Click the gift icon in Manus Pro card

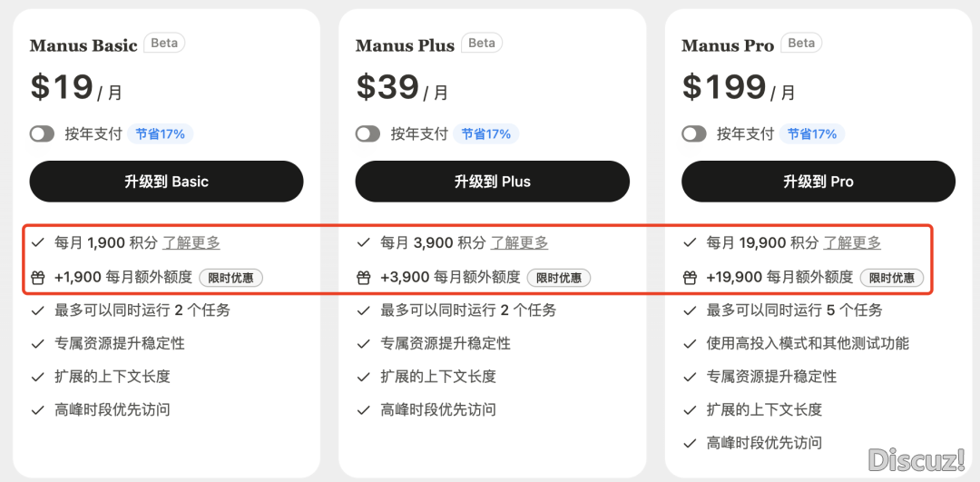(x=690, y=278)
